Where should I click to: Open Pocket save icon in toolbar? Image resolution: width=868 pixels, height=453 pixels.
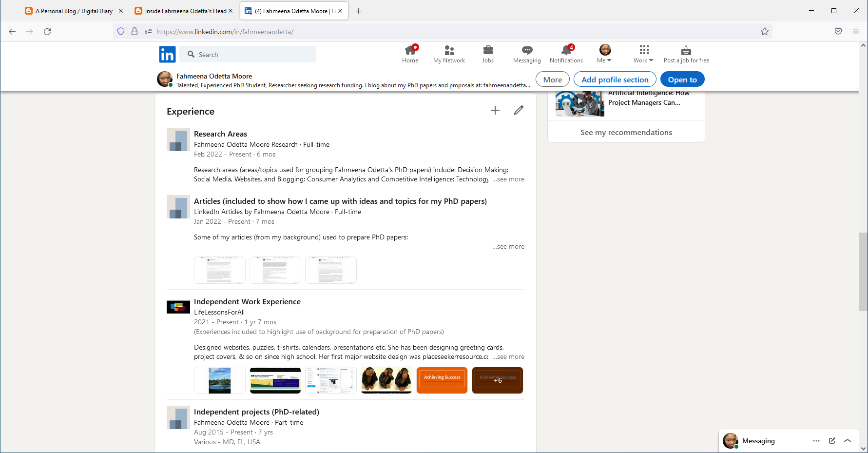click(x=838, y=31)
